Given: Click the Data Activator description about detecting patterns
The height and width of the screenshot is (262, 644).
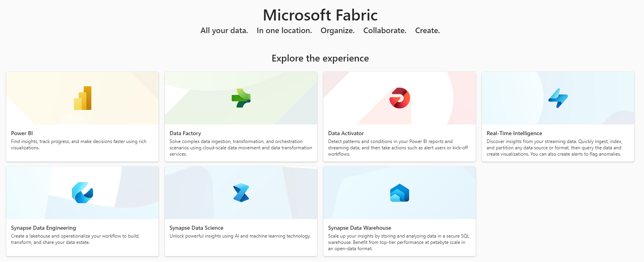Looking at the screenshot, I should point(398,148).
